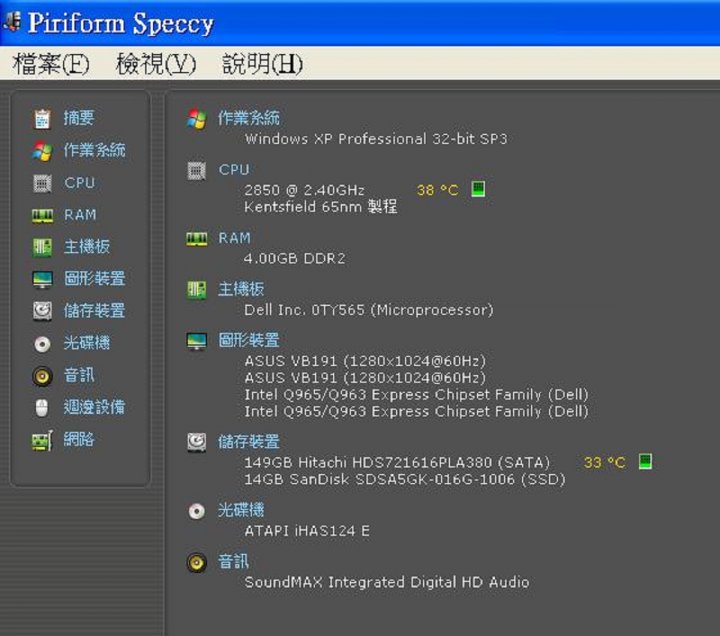Click CPU chip icon in main summary
The height and width of the screenshot is (636, 720).
[197, 171]
